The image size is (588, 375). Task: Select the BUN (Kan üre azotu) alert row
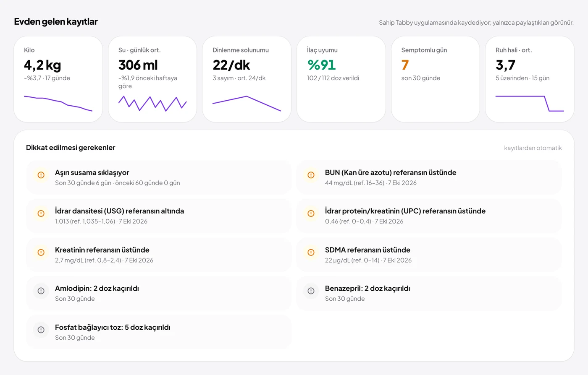[429, 177]
